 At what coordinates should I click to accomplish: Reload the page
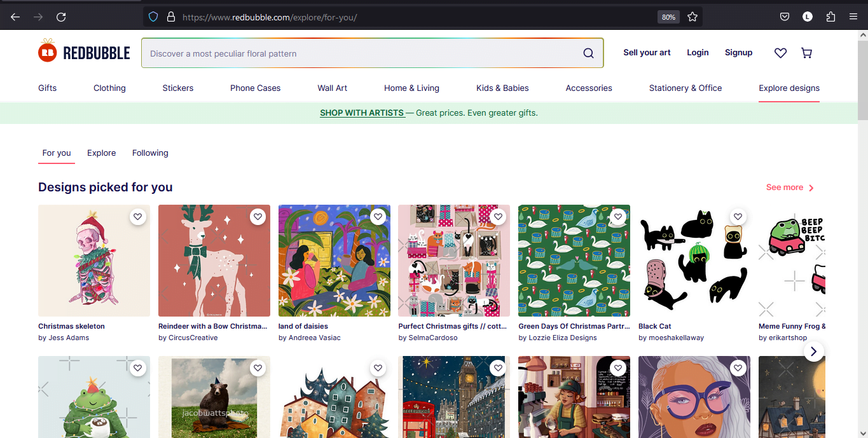61,17
